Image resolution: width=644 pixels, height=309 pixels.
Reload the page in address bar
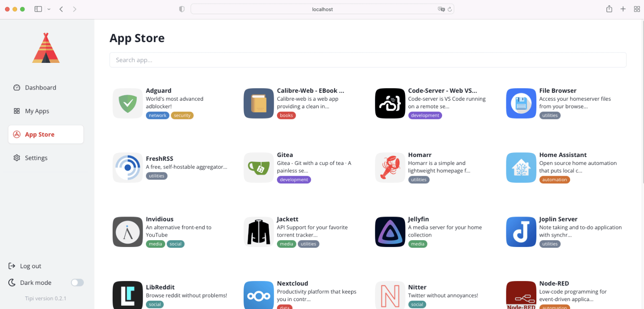pos(450,9)
